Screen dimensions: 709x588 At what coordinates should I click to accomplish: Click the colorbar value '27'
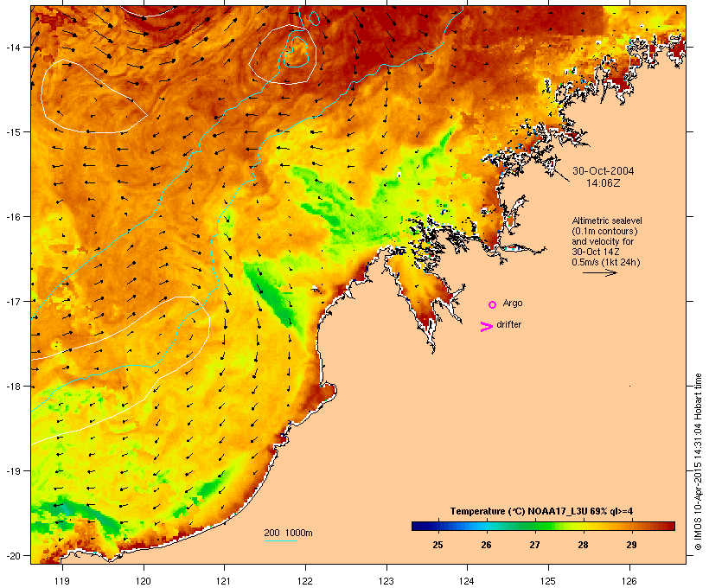coord(534,545)
